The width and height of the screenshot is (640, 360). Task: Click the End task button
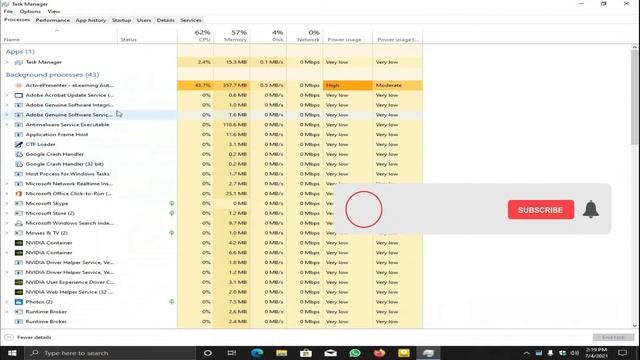click(613, 337)
